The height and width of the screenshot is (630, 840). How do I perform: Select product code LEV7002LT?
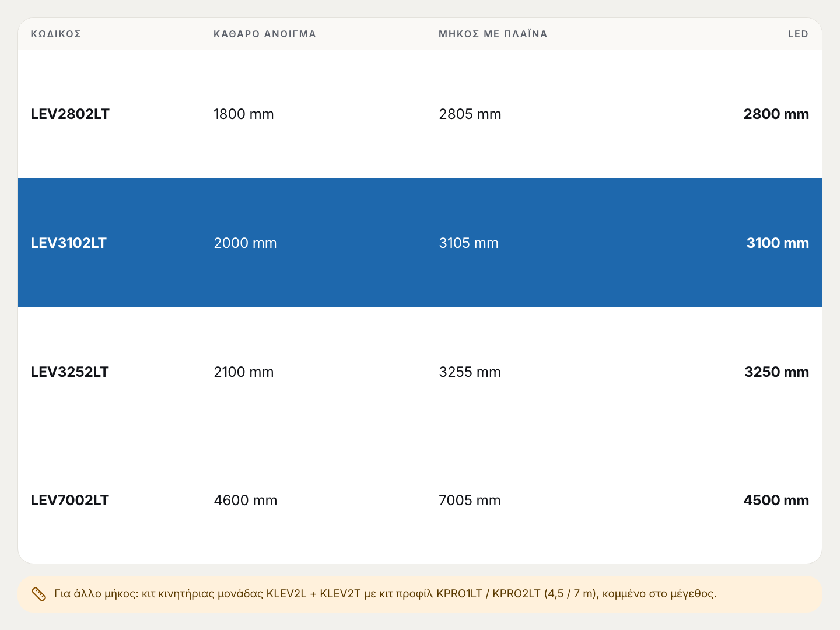click(70, 501)
